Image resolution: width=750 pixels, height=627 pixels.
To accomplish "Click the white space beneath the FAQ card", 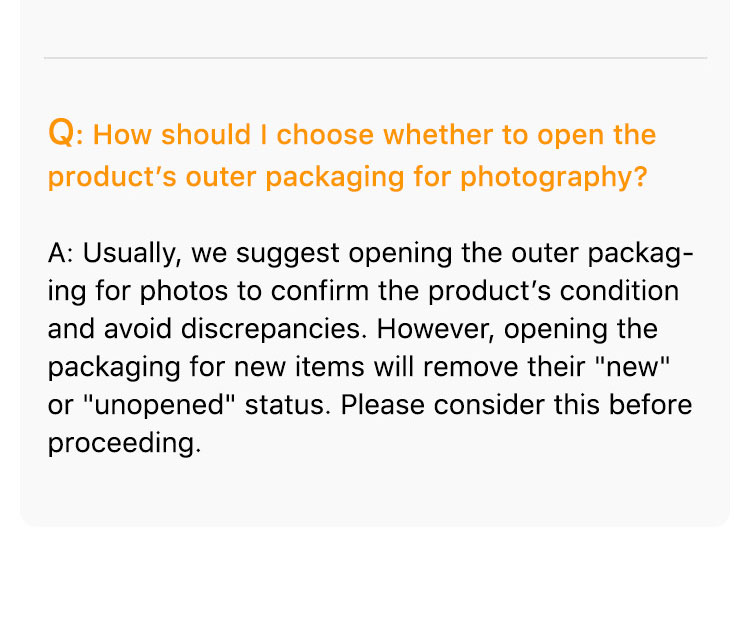I will (375, 576).
